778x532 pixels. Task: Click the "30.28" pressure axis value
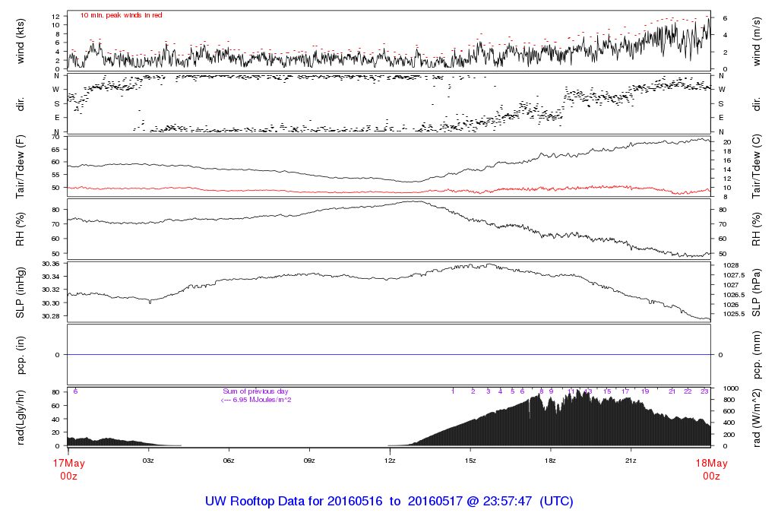pyautogui.click(x=51, y=316)
